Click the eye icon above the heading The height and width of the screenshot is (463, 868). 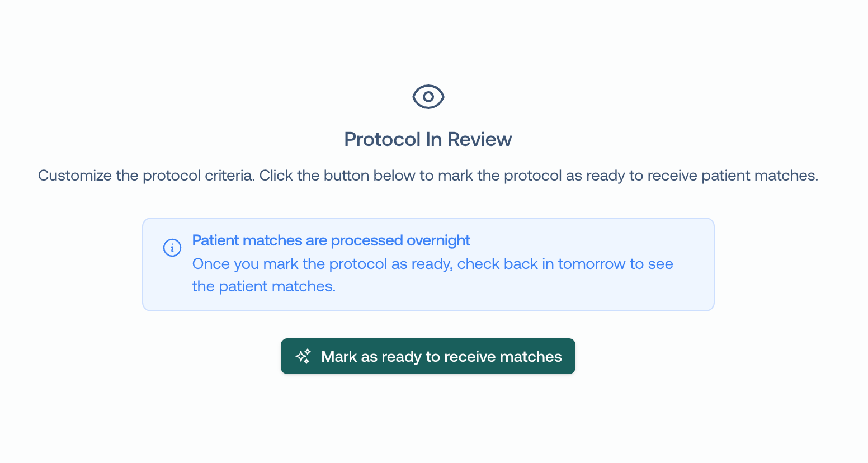(428, 97)
